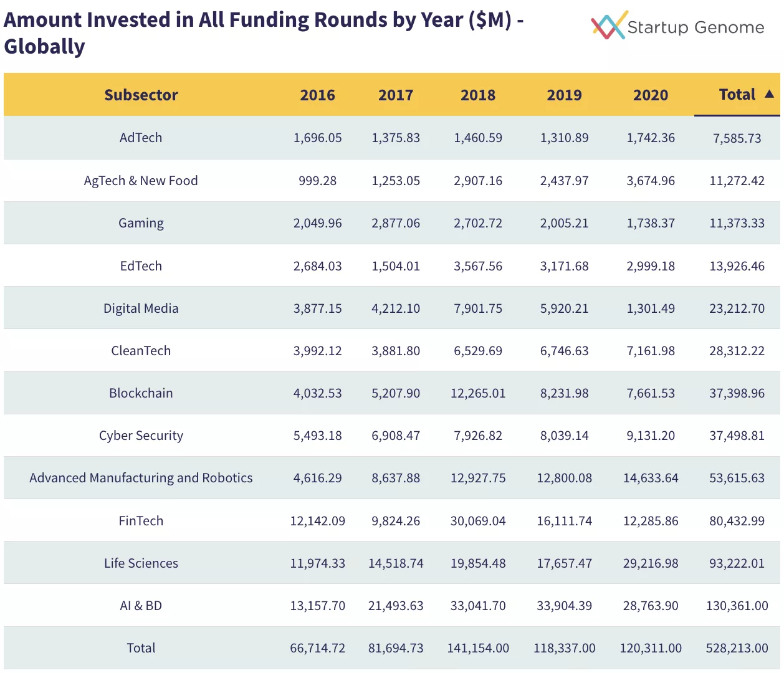This screenshot has width=784, height=673.
Task: Select the AdTech subsector row label
Action: coord(141,138)
